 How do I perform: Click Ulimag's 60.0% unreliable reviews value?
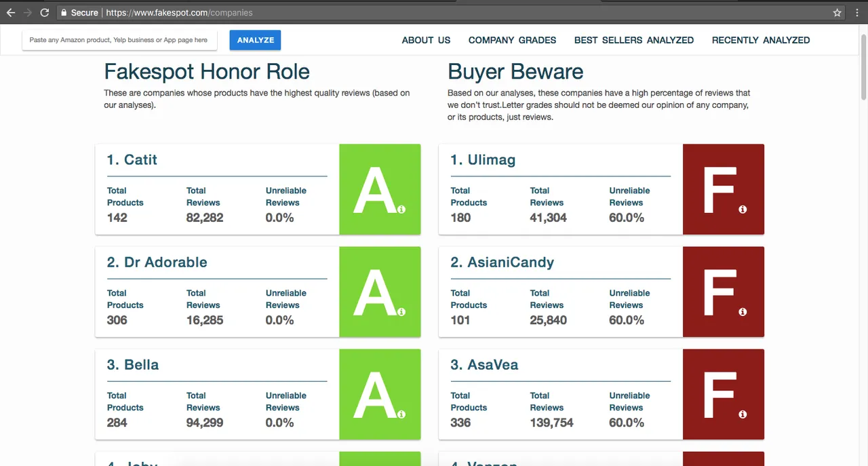(x=627, y=218)
